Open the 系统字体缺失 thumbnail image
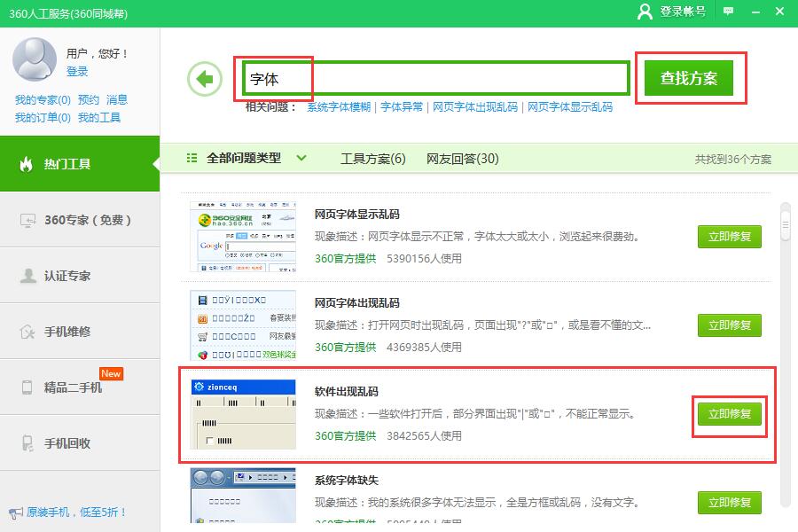 click(x=243, y=496)
